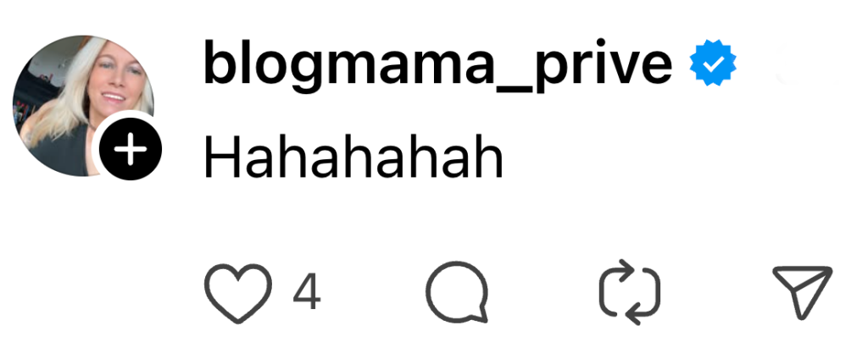Reply to blogmama_prive with the speech bubble
The image size is (868, 342).
point(457,292)
